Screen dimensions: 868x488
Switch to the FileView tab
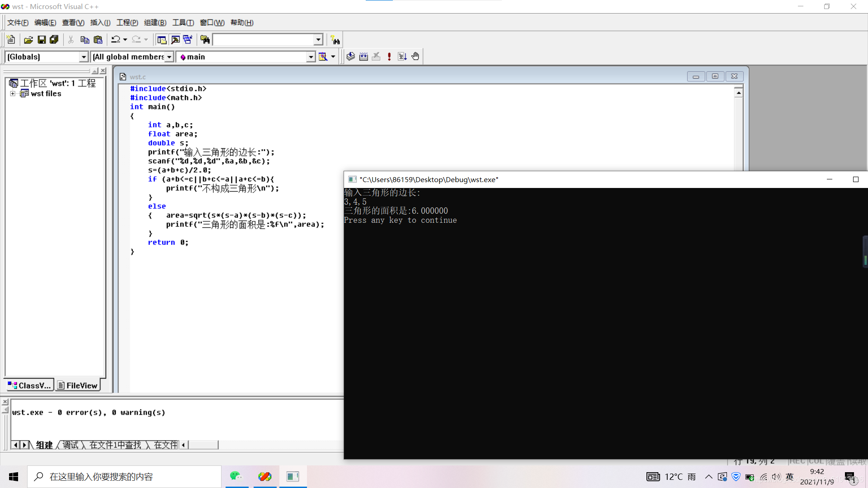[78, 385]
